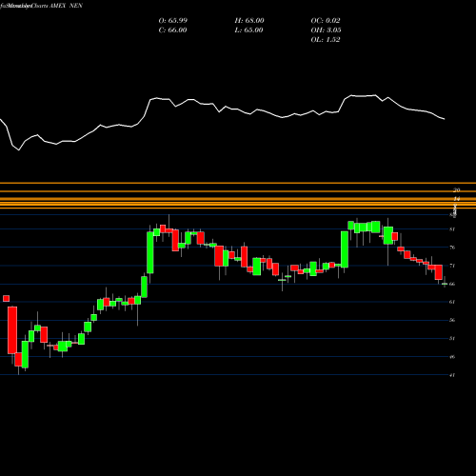Click the last small green candle near 66
The width and height of the screenshot is (476, 476).
(445, 284)
